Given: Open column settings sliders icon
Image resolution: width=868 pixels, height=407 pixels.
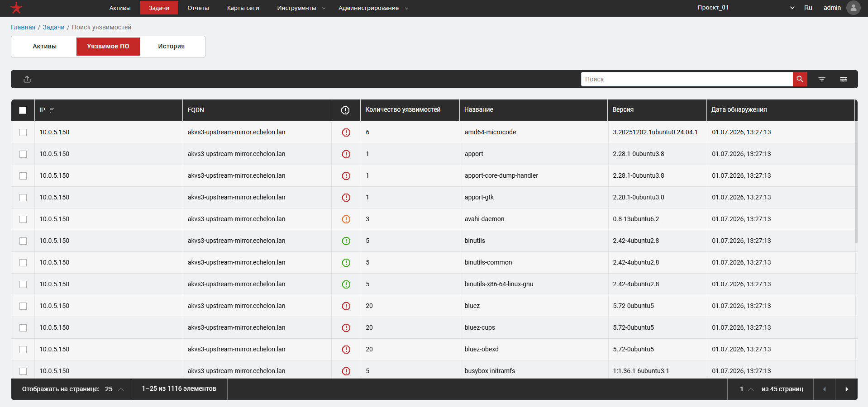Looking at the screenshot, I should (x=844, y=79).
